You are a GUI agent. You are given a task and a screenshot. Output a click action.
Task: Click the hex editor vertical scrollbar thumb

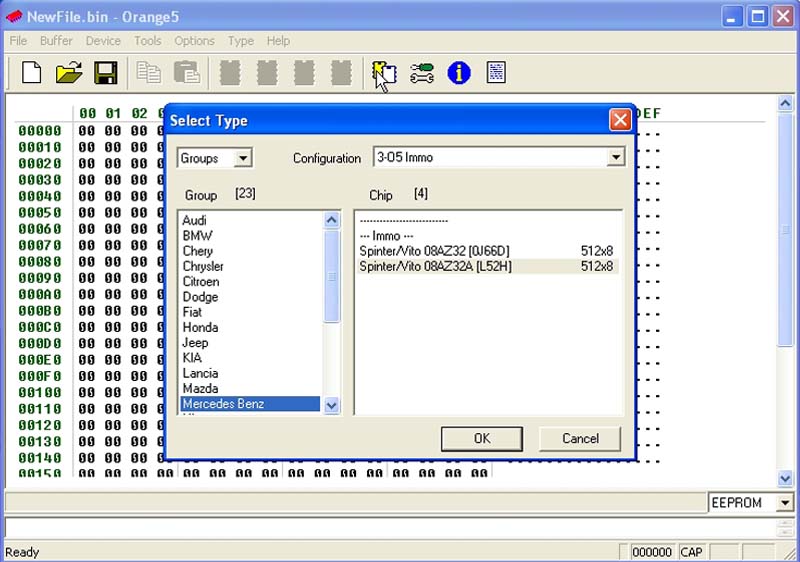[785, 229]
